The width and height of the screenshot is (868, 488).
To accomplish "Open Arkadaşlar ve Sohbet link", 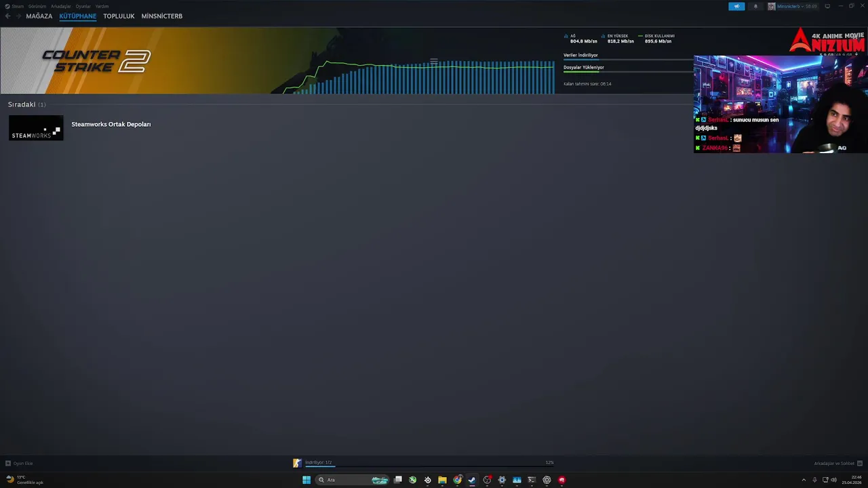I will 834,464.
